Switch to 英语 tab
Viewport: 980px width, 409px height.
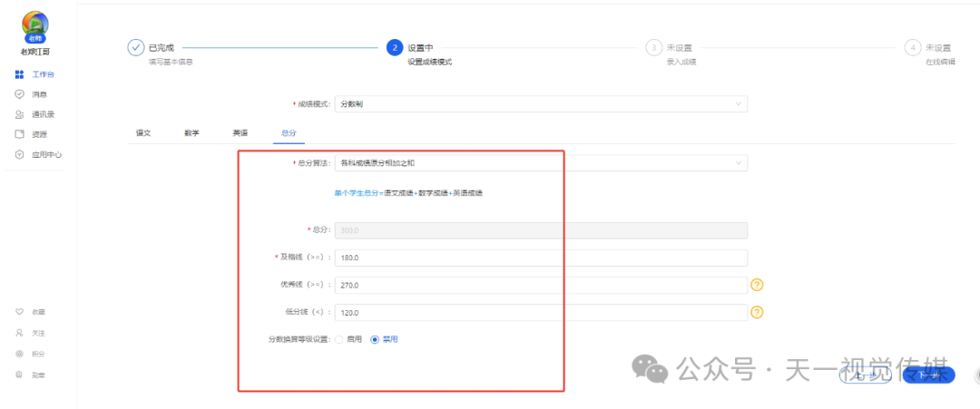(x=240, y=133)
